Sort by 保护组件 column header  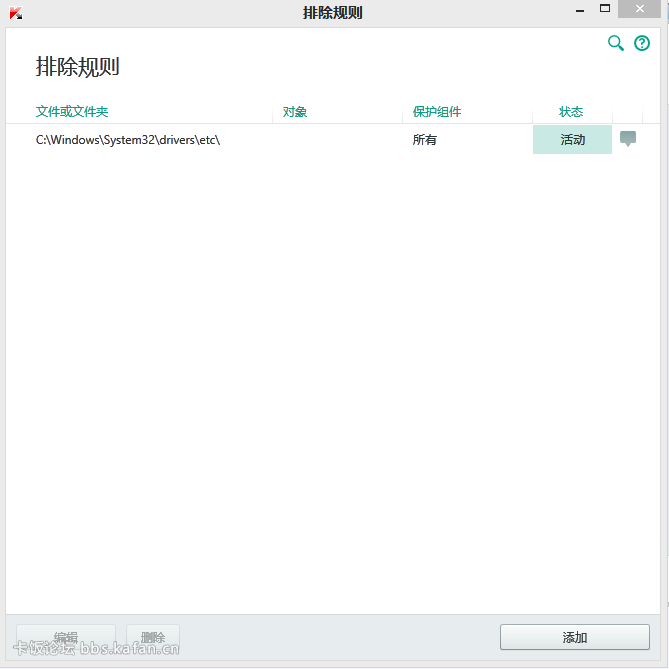(x=437, y=112)
